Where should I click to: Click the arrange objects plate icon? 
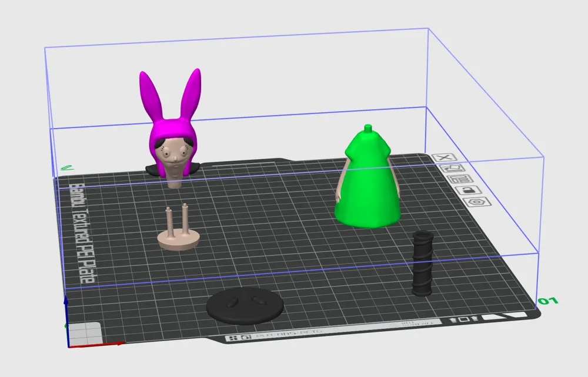[x=460, y=179]
